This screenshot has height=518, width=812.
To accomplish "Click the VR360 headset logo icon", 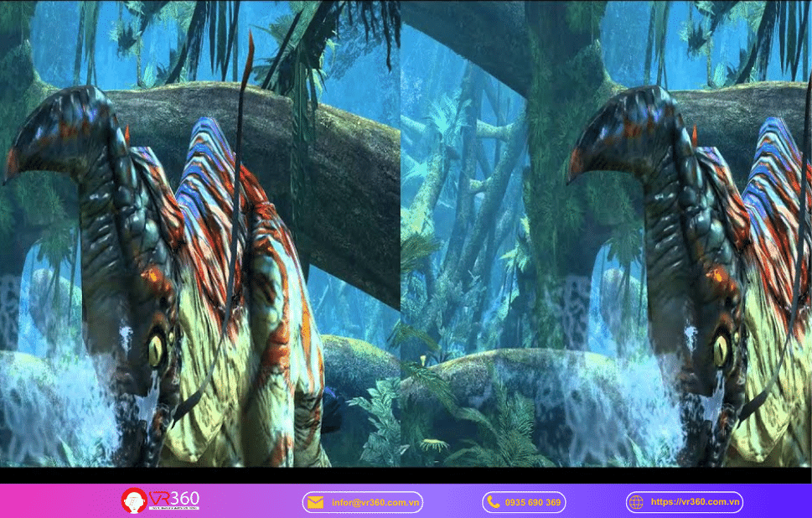I will pos(134,501).
